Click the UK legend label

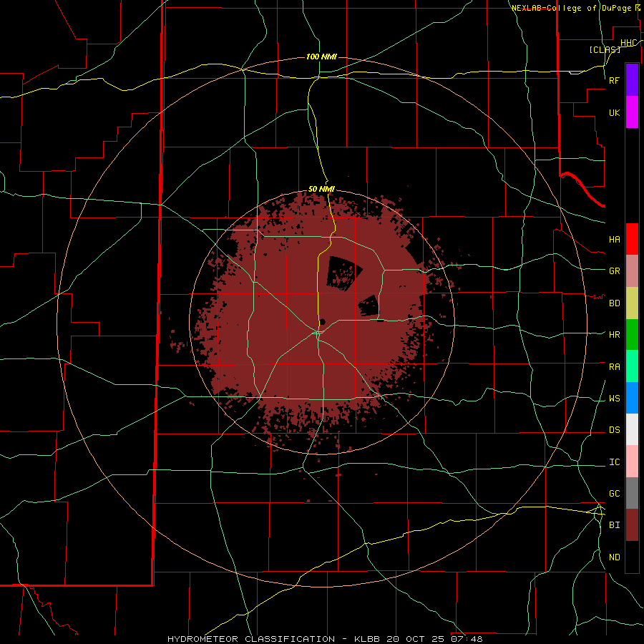point(615,112)
